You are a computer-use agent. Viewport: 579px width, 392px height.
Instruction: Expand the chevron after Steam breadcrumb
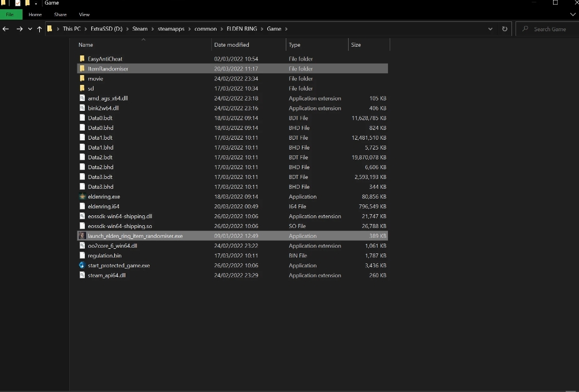point(152,29)
